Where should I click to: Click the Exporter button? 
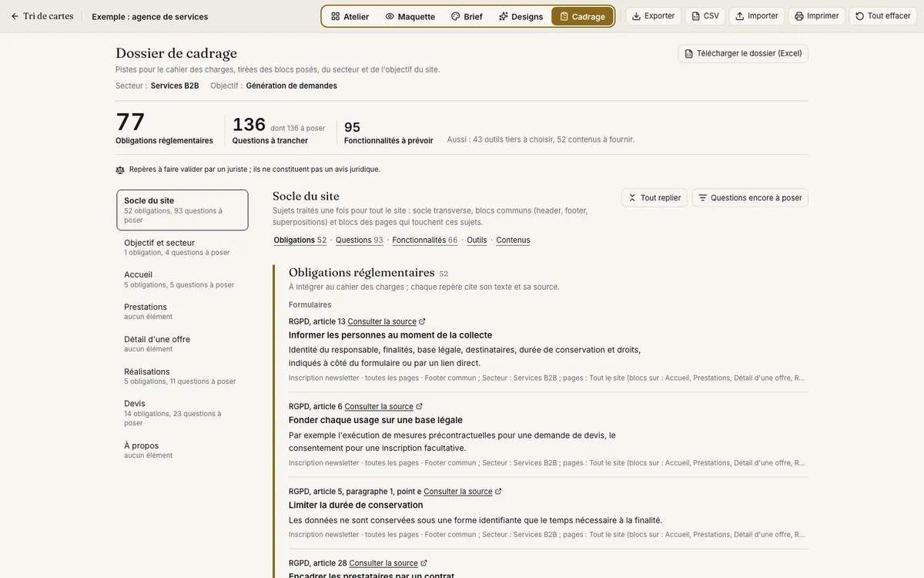click(653, 16)
